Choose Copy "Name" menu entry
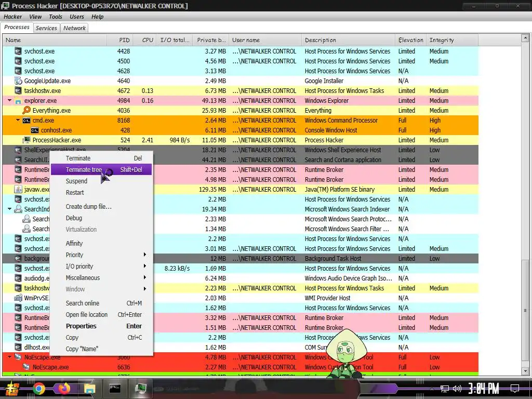 101,349
